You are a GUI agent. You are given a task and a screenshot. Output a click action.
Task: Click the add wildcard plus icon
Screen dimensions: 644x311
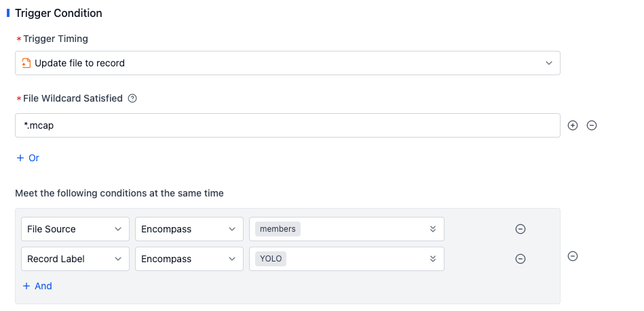pos(573,125)
